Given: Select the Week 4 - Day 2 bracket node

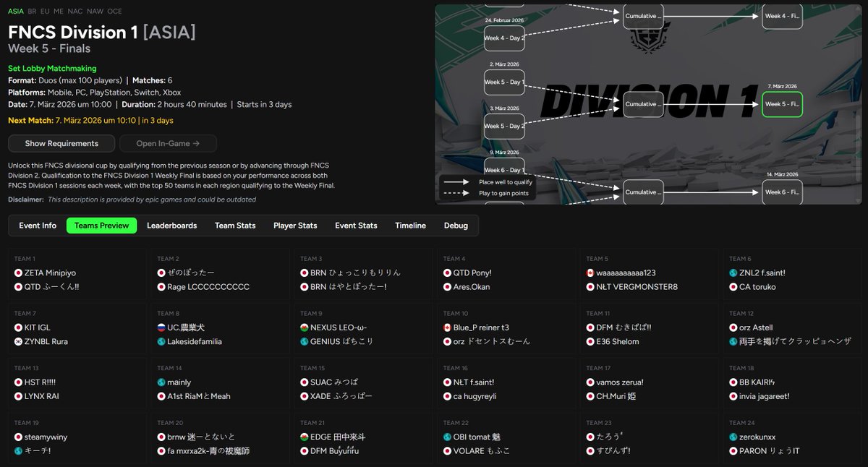Looking at the screenshot, I should (504, 38).
